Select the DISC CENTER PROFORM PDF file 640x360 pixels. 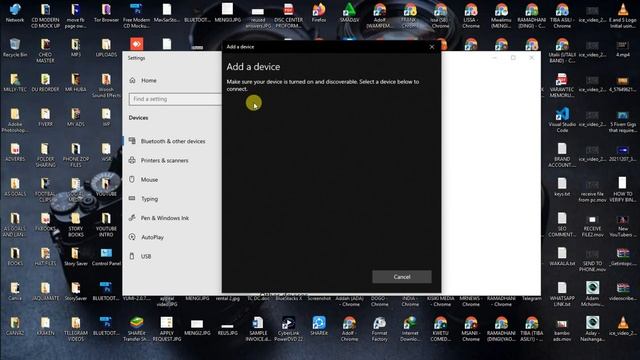pos(288,16)
